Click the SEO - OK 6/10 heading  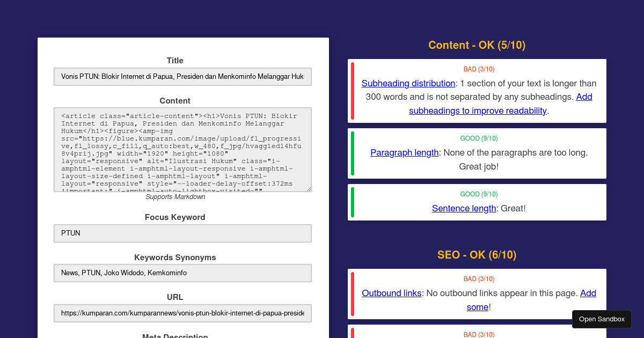[477, 255]
